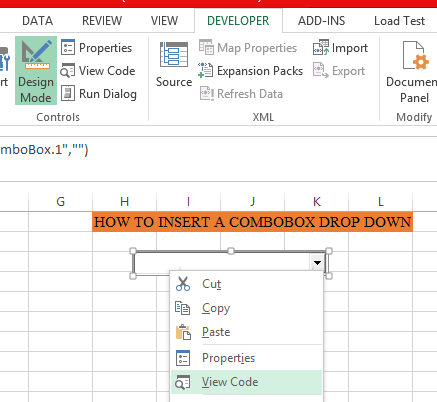Expand the combobox dropdown arrow on the sheet

[317, 263]
